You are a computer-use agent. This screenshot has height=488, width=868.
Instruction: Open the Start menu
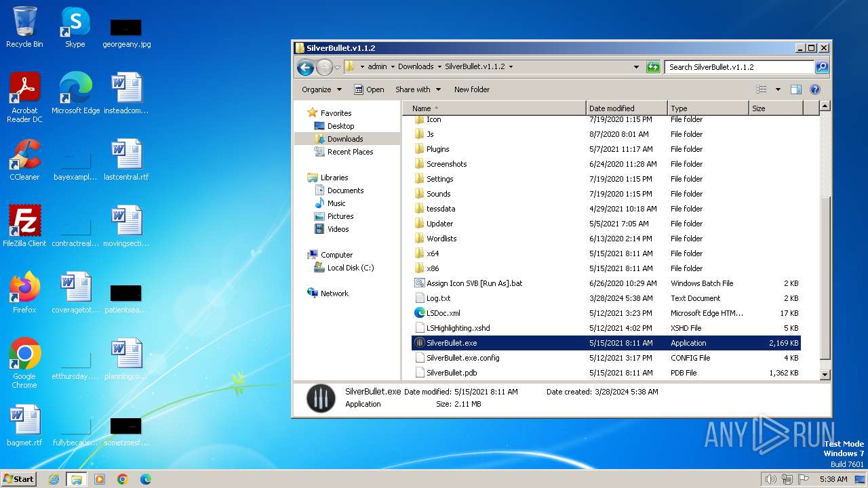coord(18,479)
